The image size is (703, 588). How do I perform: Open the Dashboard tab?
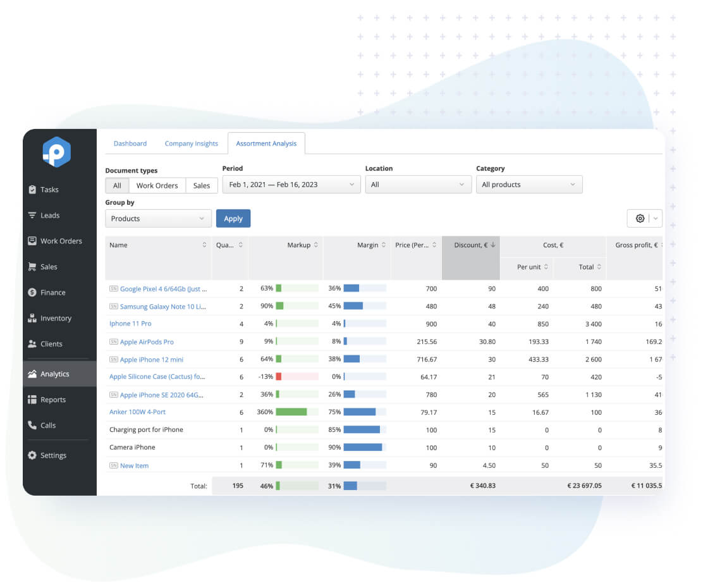click(130, 144)
